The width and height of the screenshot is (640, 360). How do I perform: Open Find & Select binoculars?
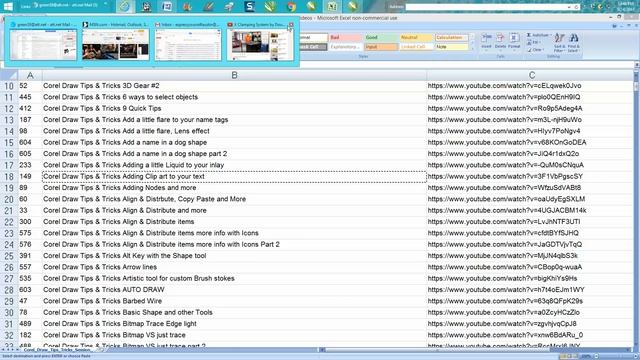[x=573, y=42]
